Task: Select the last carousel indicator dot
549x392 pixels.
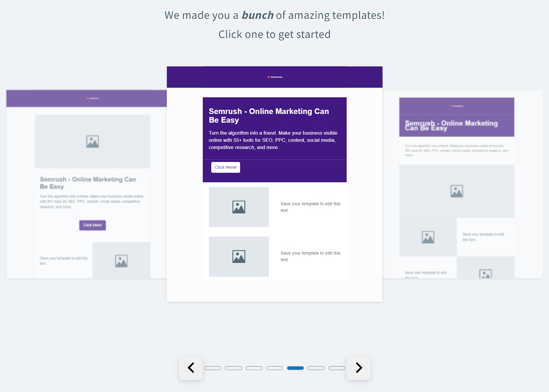Action: click(x=337, y=368)
